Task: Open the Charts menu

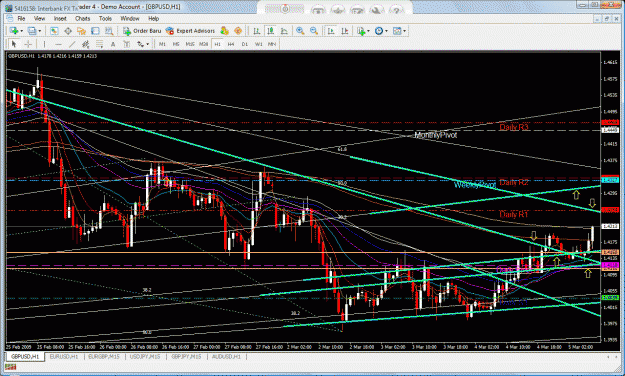Action: click(83, 18)
